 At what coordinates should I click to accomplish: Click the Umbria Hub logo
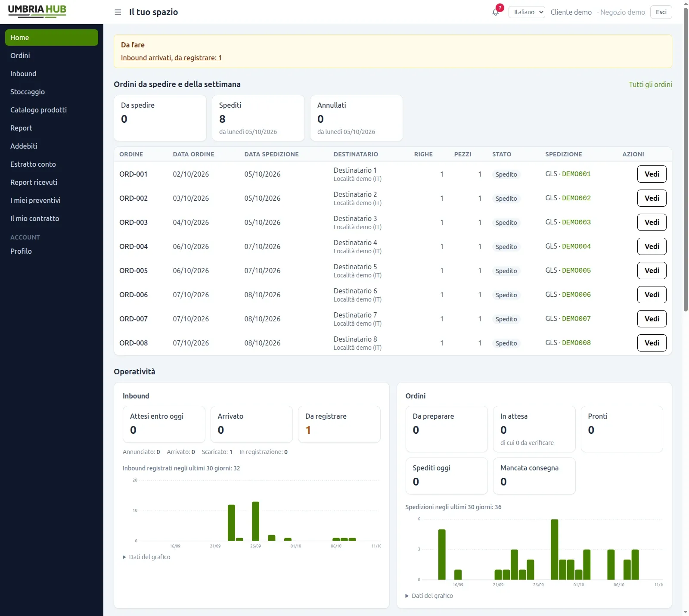(37, 11)
